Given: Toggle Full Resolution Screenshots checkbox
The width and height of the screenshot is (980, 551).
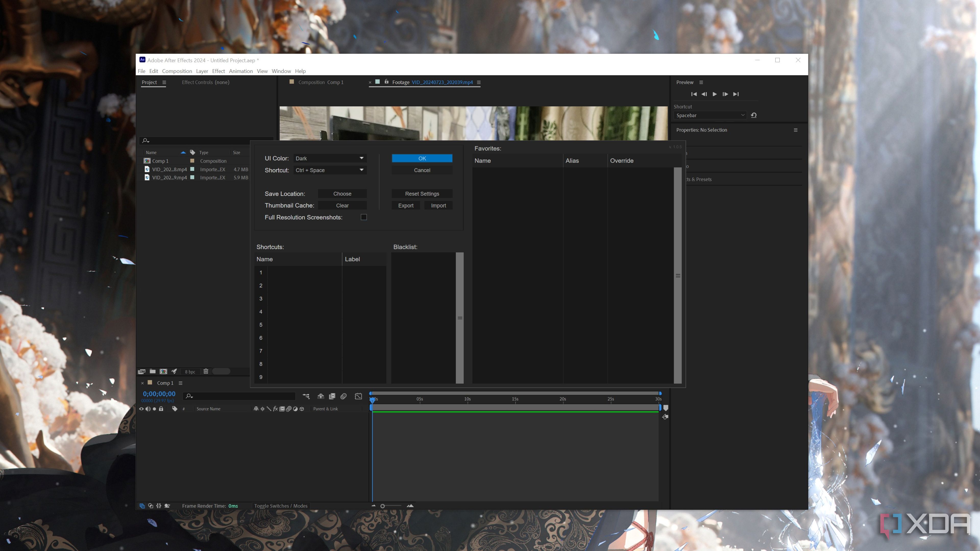Looking at the screenshot, I should 364,217.
